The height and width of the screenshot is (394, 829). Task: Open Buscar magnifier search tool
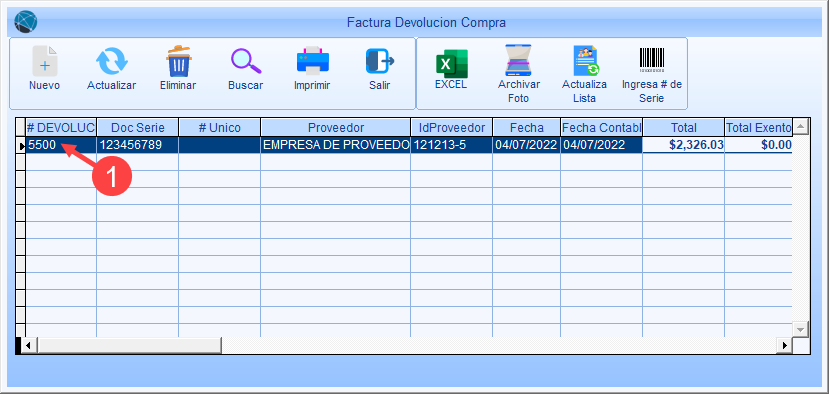pyautogui.click(x=245, y=61)
